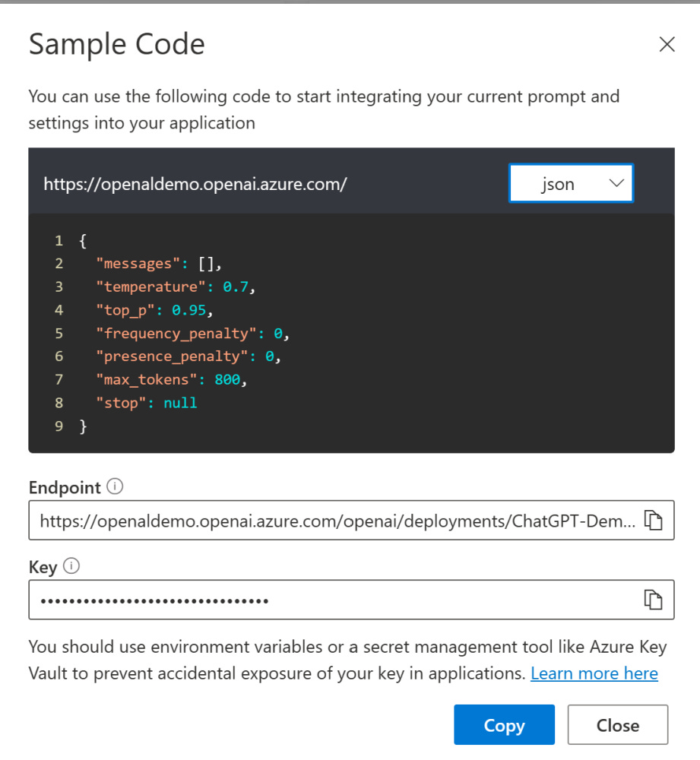Dismiss the dialog with the X icon
Image resolution: width=700 pixels, height=760 pixels.
tap(667, 45)
